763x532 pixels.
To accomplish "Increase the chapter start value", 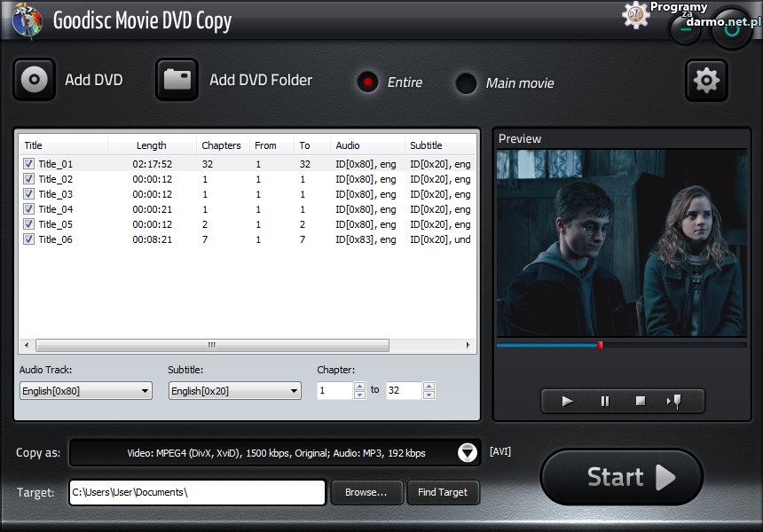I will (359, 386).
